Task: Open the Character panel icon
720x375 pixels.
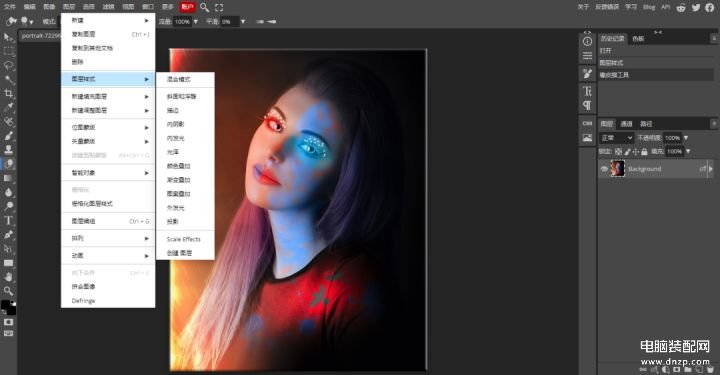Action: [x=587, y=90]
